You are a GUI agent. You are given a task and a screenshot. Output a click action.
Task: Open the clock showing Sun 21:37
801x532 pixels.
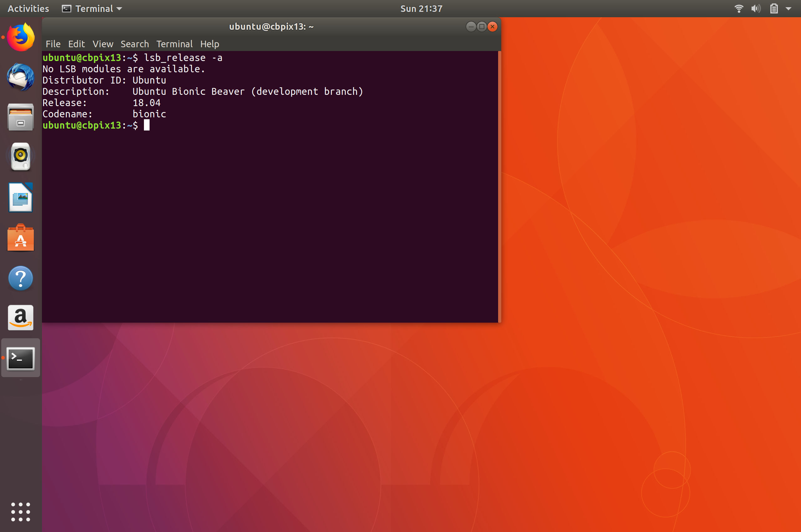tap(421, 8)
